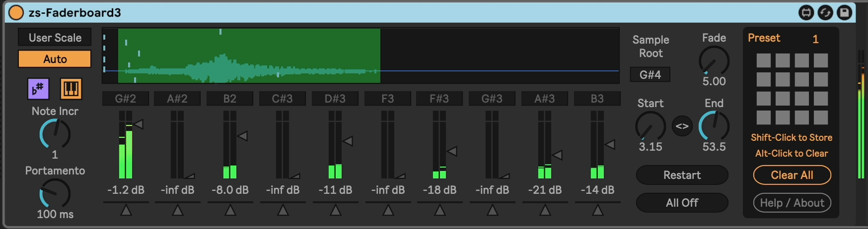Select the first preset slot square
This screenshot has width=868, height=229.
(763, 60)
